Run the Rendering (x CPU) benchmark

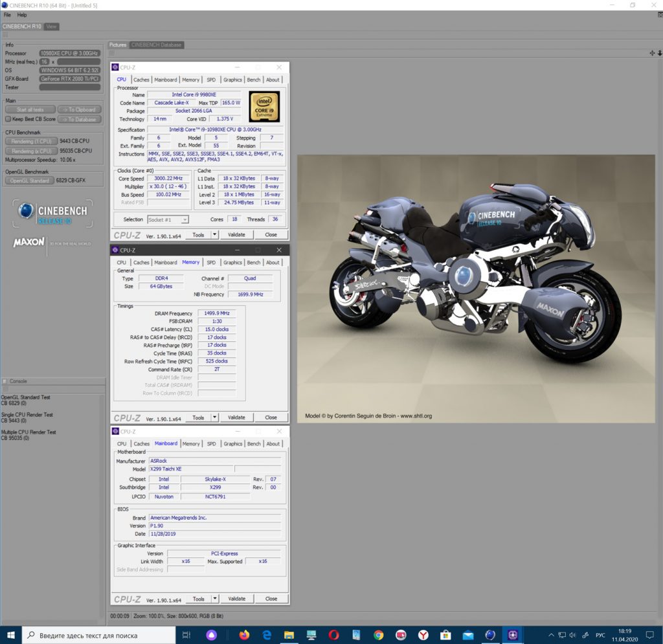[x=30, y=151]
